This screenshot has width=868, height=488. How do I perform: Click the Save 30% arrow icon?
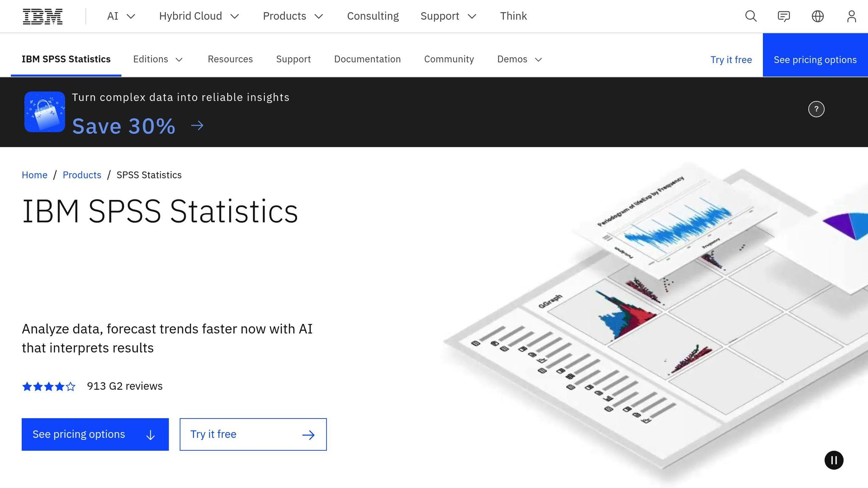coord(197,125)
